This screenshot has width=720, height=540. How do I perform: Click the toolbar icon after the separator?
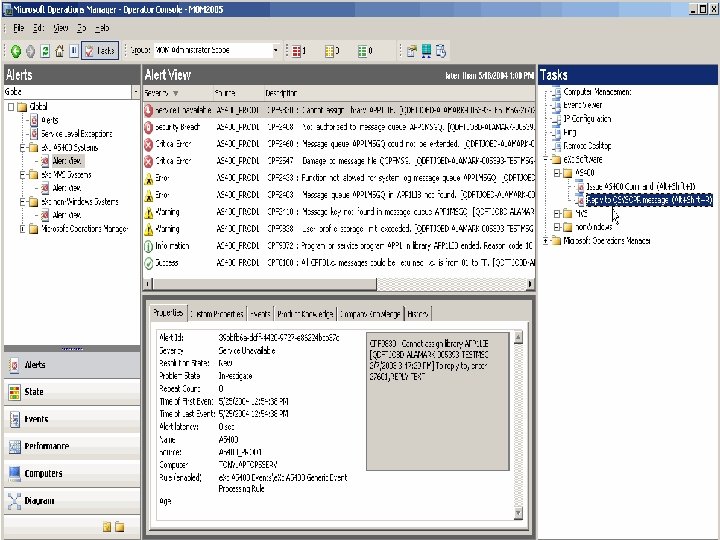click(x=412, y=51)
